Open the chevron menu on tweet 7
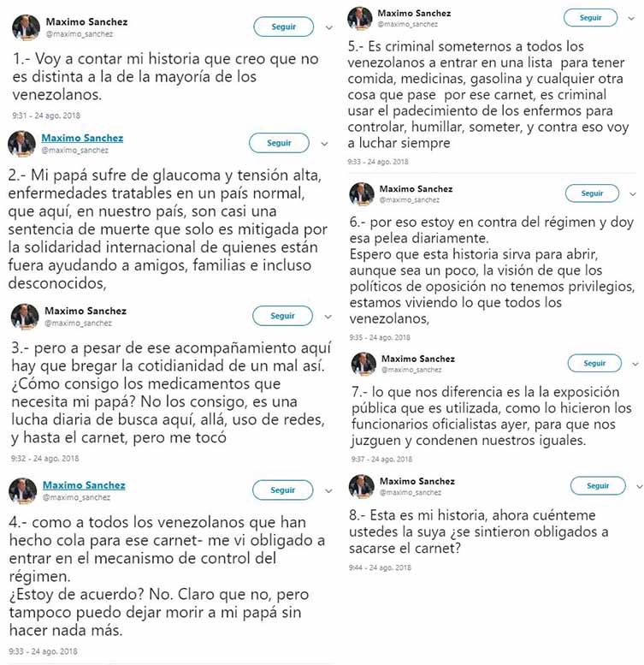 tap(635, 364)
